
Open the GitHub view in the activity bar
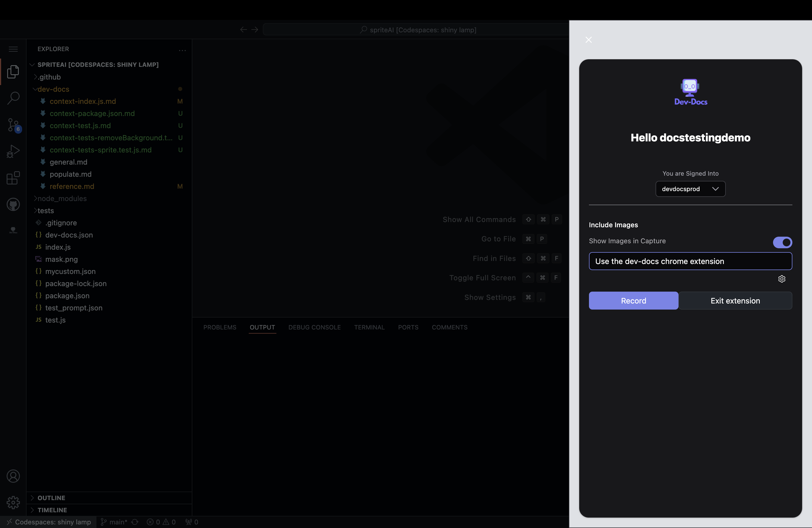[13, 205]
